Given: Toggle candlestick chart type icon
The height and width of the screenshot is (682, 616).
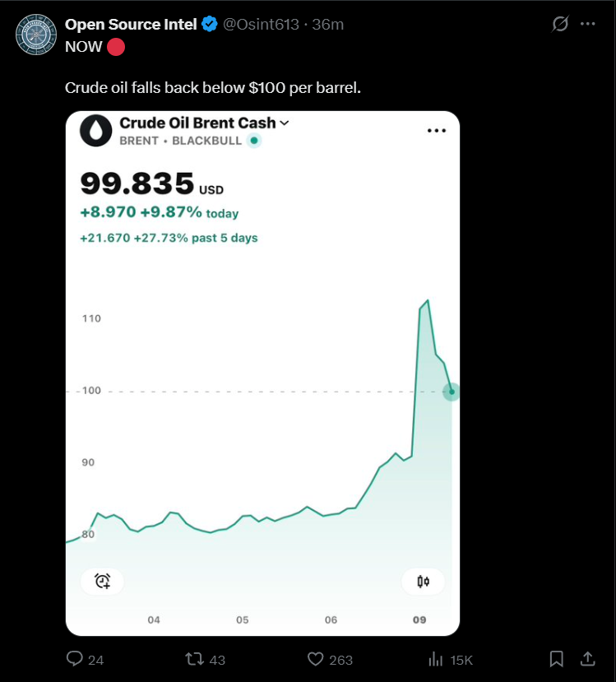Looking at the screenshot, I should point(424,582).
